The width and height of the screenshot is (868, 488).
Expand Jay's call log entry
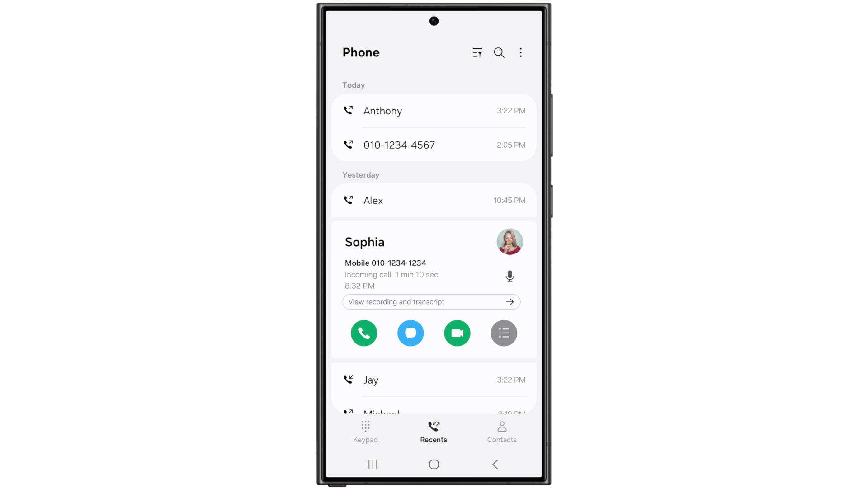[434, 380]
